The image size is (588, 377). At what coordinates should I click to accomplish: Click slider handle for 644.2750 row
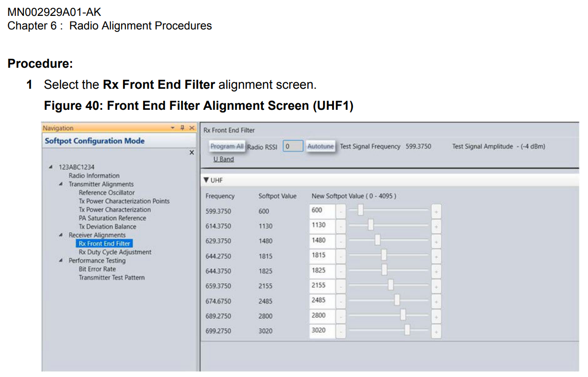384,255
